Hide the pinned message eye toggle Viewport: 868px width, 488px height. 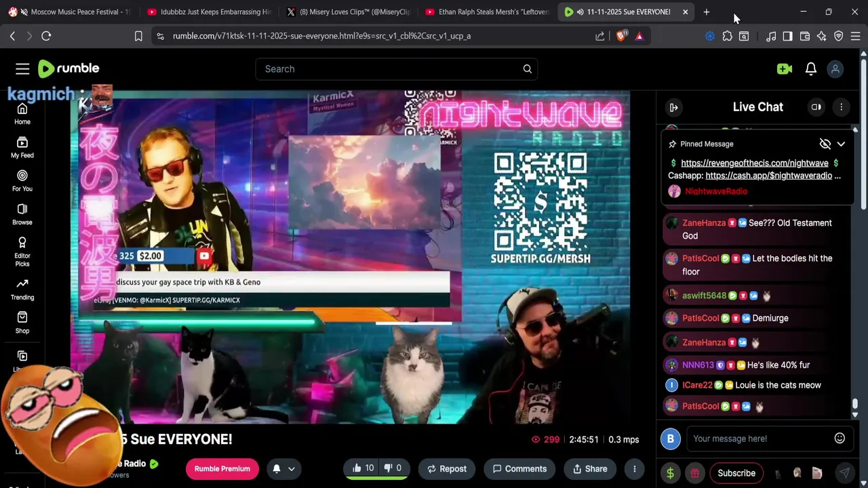[825, 144]
